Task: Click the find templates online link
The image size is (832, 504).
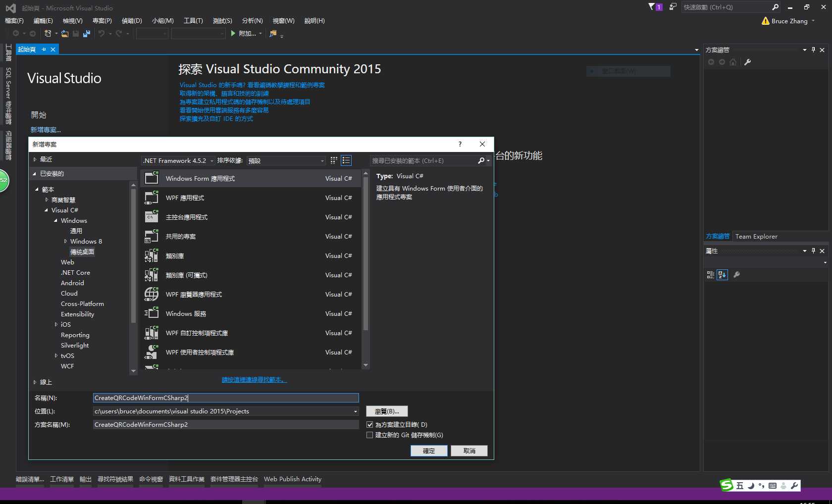Action: (x=254, y=380)
